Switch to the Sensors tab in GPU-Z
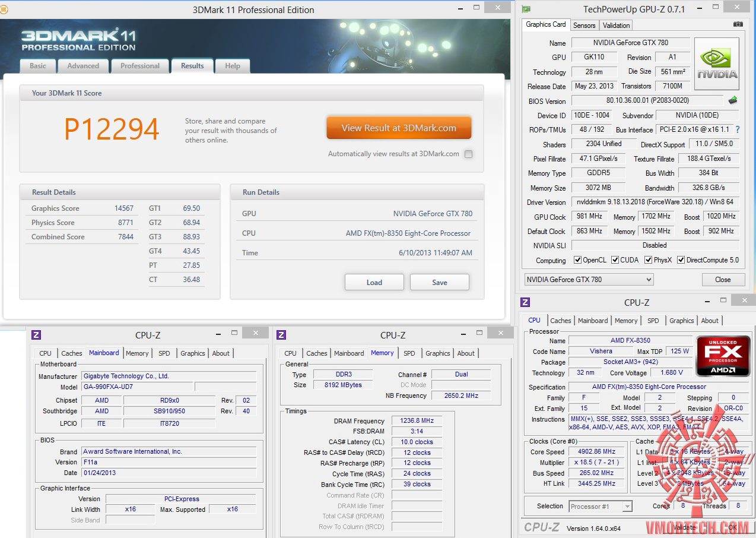The width and height of the screenshot is (756, 538). 584,25
